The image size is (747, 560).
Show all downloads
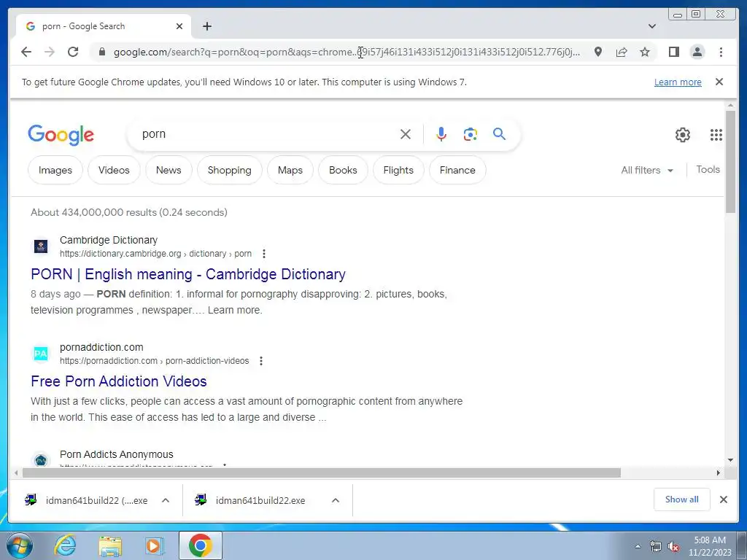click(x=682, y=499)
